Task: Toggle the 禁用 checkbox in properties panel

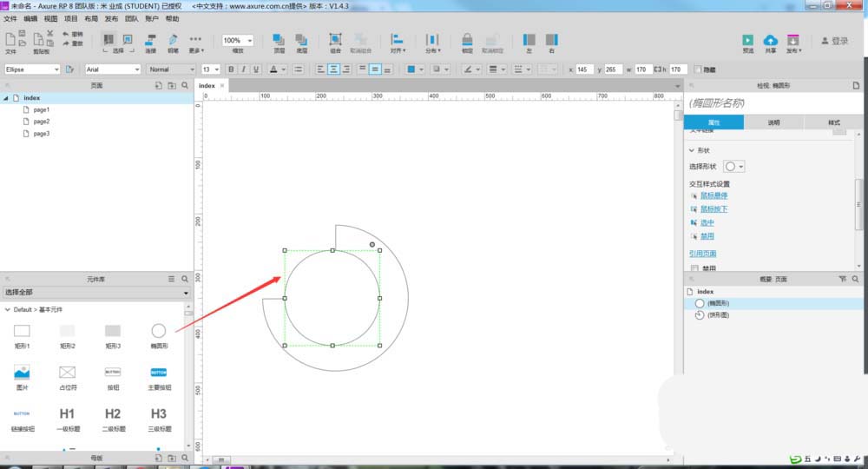Action: point(694,268)
